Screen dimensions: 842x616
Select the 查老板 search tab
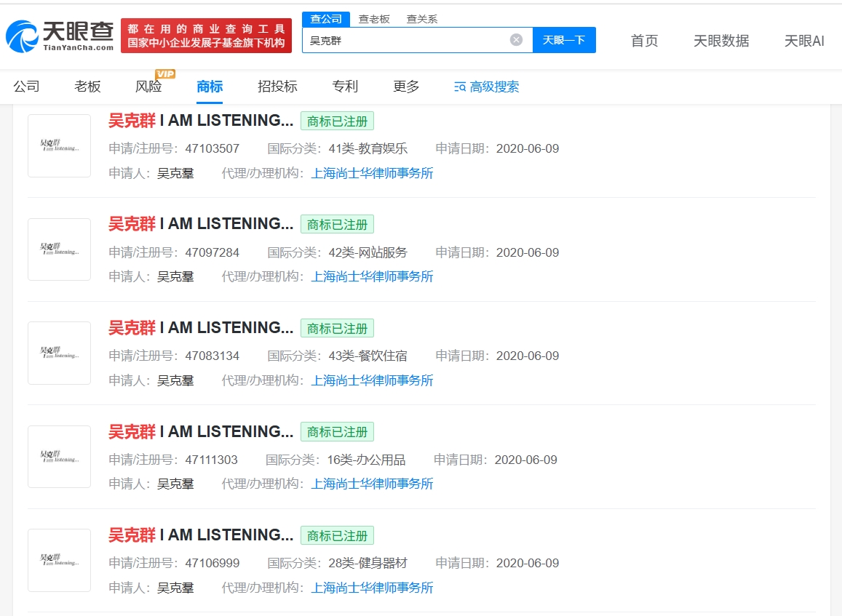tap(374, 20)
